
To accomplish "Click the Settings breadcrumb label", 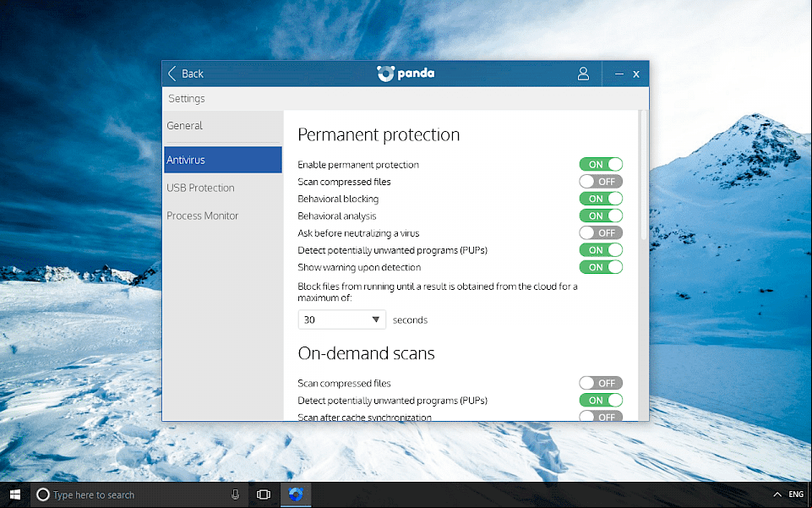I will tap(187, 98).
